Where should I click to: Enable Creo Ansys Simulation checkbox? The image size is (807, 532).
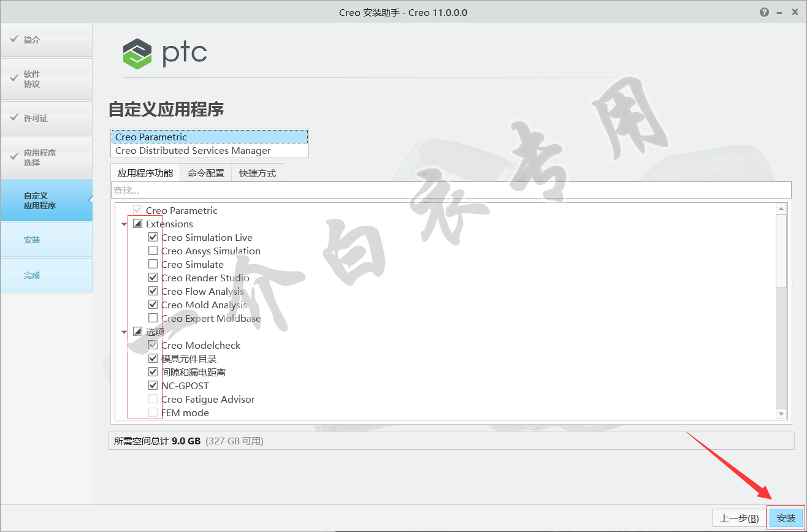pyautogui.click(x=153, y=251)
